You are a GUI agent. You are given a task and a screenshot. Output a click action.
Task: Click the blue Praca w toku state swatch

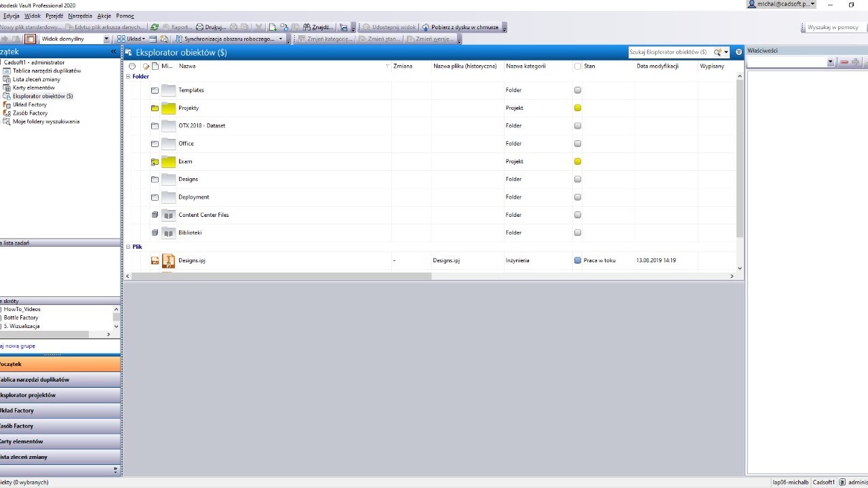tap(578, 260)
